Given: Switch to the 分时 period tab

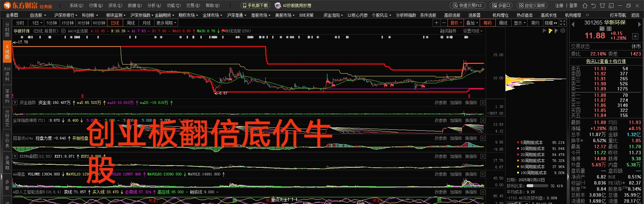Looking at the screenshot, I should (x=20, y=23).
